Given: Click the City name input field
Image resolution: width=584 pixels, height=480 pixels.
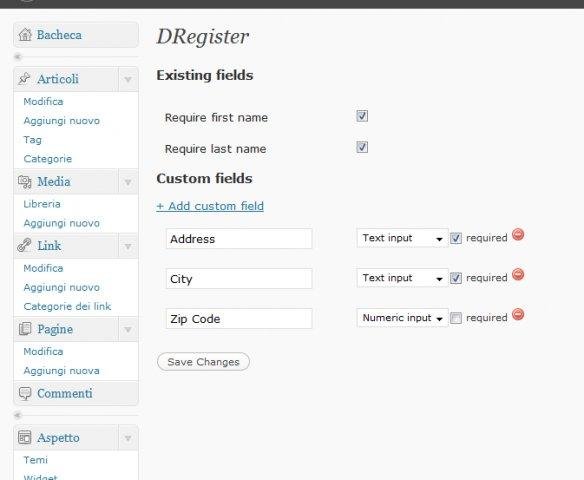Looking at the screenshot, I should click(x=239, y=279).
